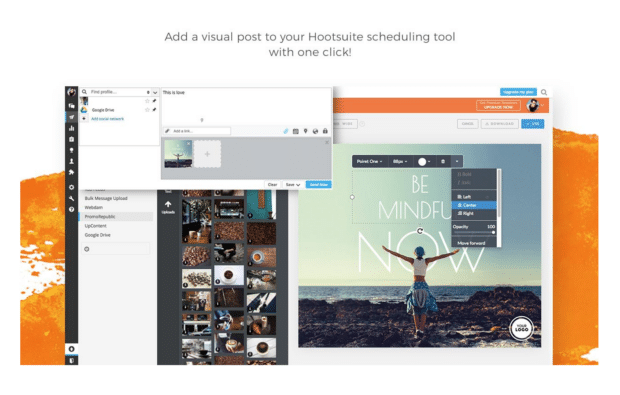This screenshot has width=620, height=395.
Task: Expand the profile picker chevron
Action: 155,92
